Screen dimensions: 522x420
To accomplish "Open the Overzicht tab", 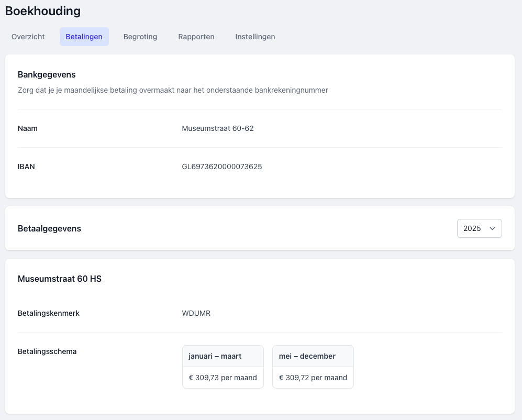I will pyautogui.click(x=28, y=37).
